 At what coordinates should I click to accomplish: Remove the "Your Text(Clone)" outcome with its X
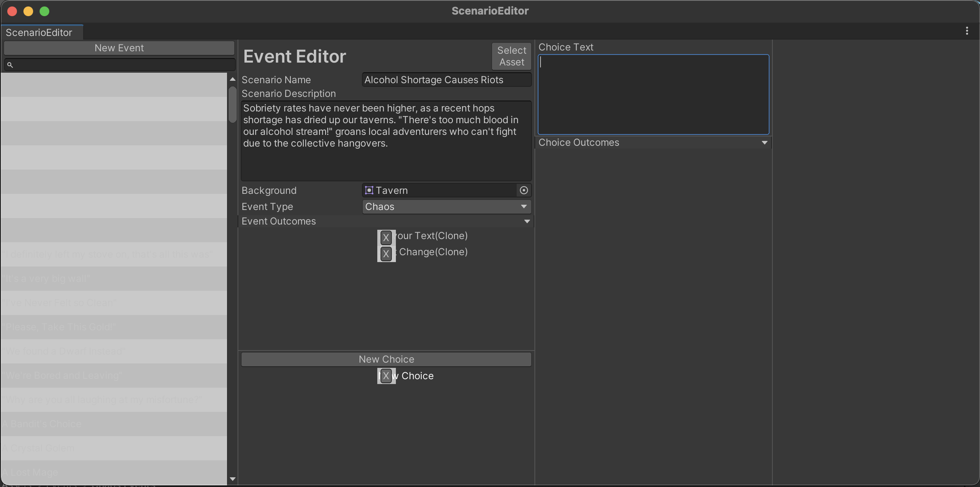point(386,237)
